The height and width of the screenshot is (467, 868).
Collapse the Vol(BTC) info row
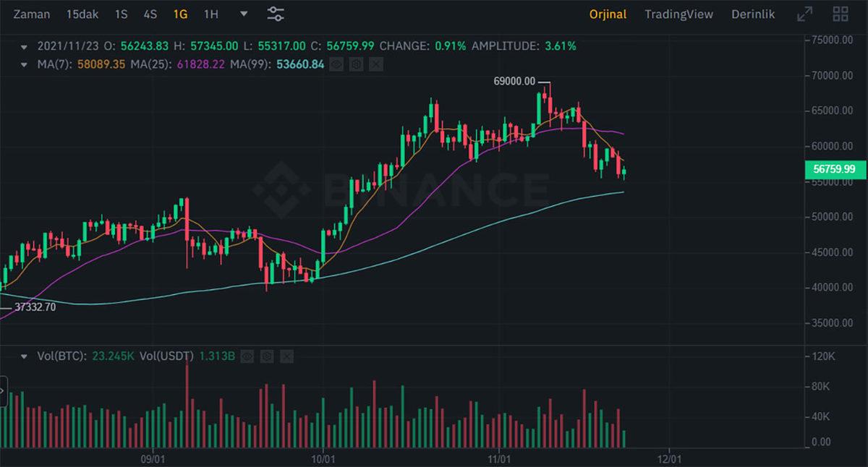[x=25, y=356]
